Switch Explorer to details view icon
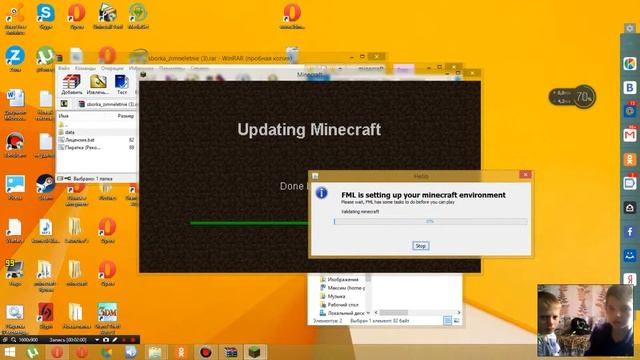The image size is (640, 360). pos(447,321)
